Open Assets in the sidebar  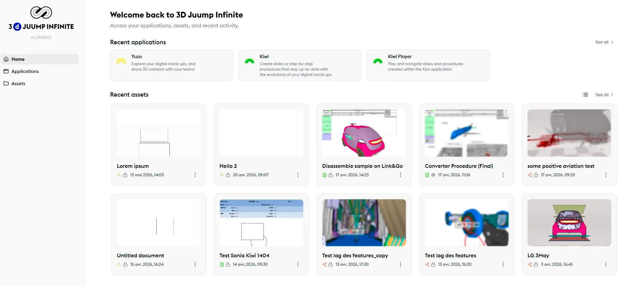pos(40,83)
